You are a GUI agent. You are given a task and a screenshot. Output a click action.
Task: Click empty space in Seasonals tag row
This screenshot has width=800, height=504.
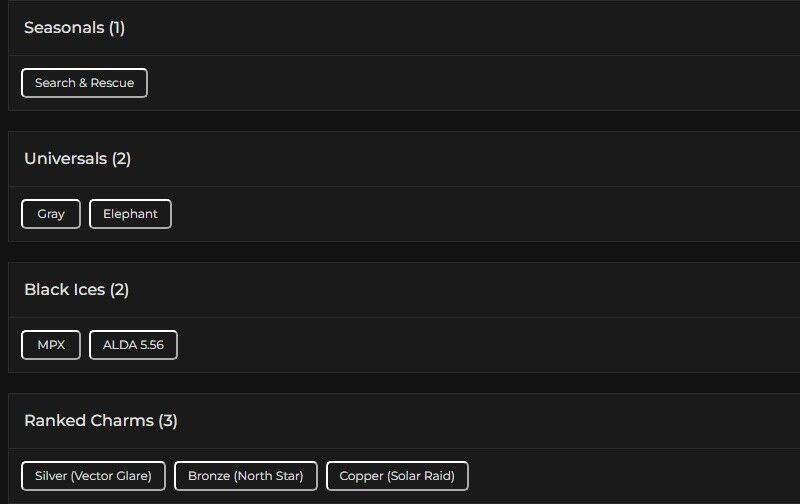tap(450, 83)
